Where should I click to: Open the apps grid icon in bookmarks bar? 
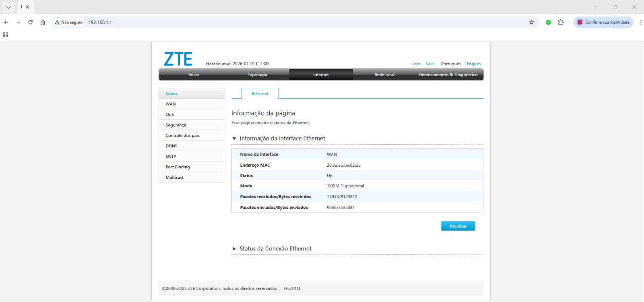click(6, 35)
